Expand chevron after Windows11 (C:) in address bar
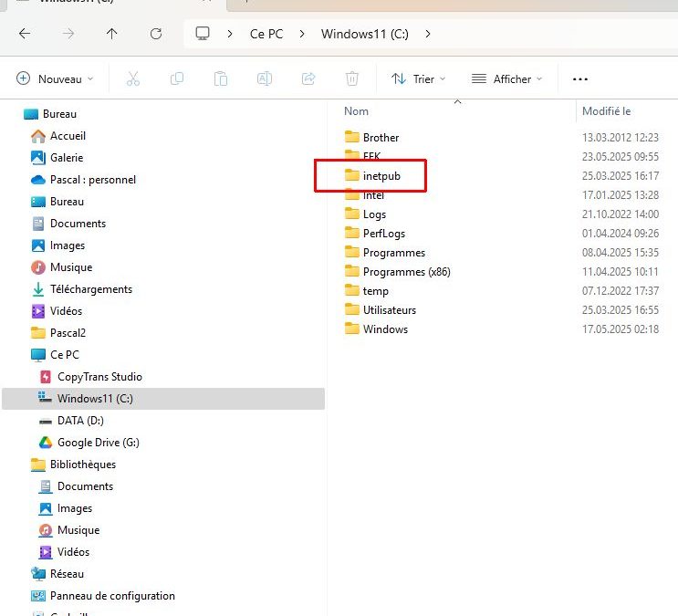The width and height of the screenshot is (678, 616). point(428,34)
